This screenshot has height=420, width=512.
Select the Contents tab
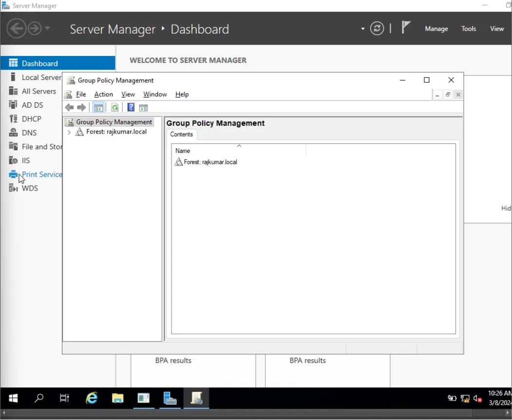(182, 134)
